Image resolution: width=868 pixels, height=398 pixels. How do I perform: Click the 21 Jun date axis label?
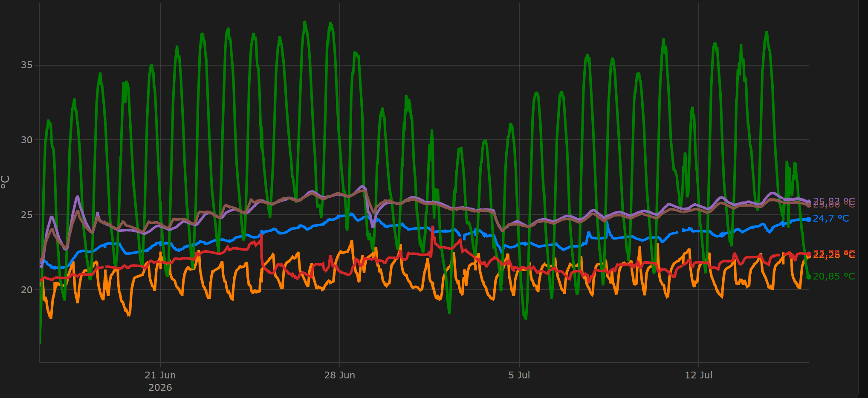(160, 375)
